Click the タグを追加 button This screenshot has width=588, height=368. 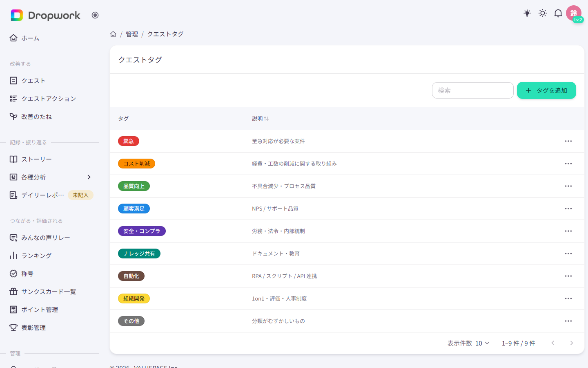[x=546, y=90]
